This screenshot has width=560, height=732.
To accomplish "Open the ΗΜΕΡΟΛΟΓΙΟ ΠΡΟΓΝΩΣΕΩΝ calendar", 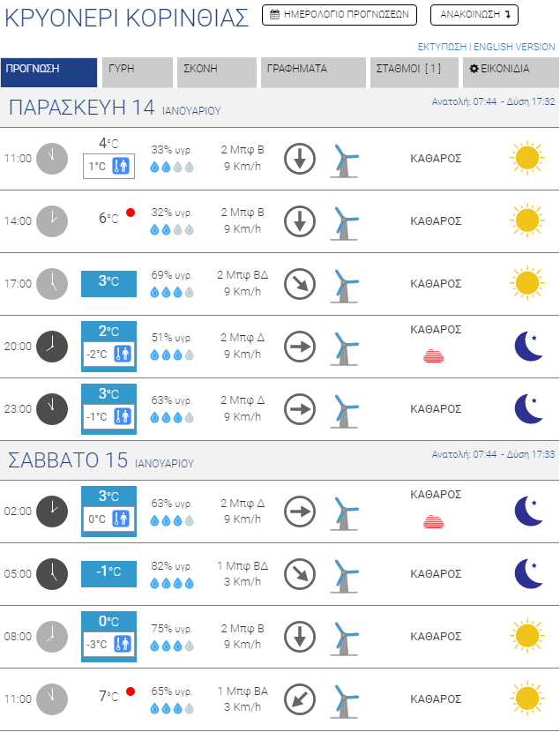I will (339, 15).
